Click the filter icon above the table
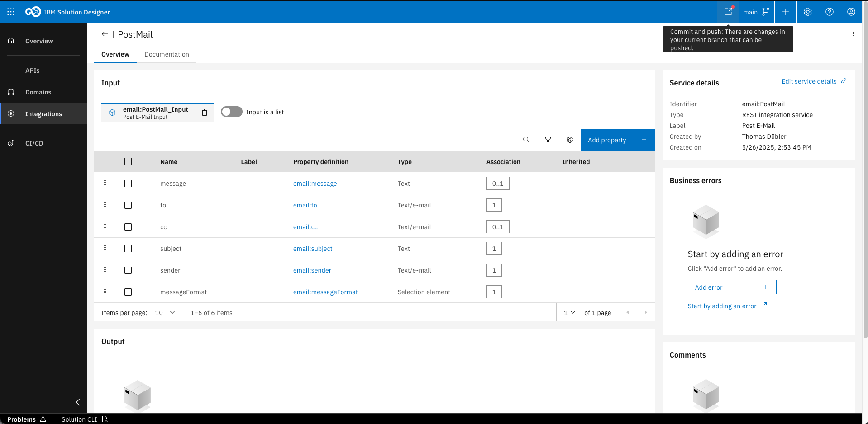 (548, 140)
